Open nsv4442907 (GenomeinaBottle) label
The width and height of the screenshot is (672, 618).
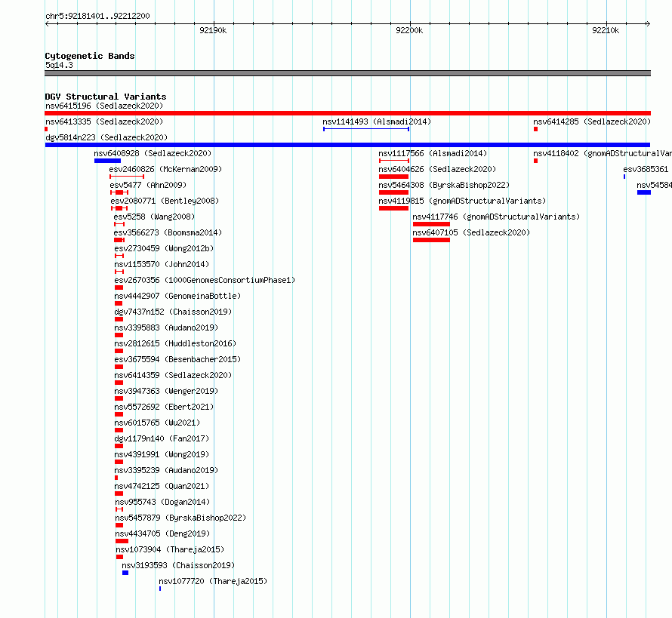pos(177,296)
